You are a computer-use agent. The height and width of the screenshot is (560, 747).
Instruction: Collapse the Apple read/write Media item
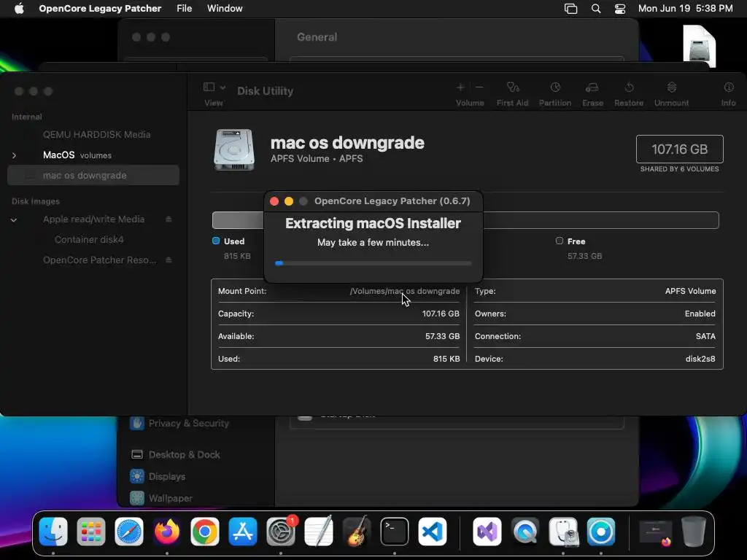[x=14, y=220]
